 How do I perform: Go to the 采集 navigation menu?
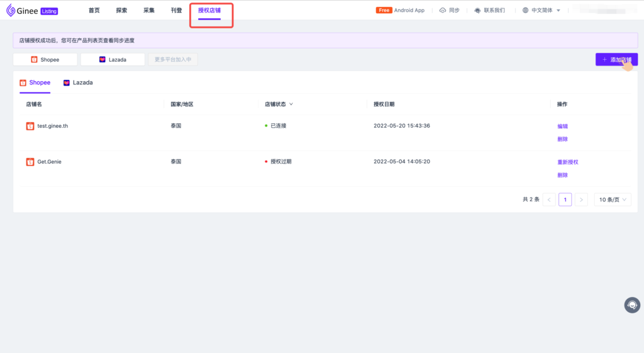[149, 10]
